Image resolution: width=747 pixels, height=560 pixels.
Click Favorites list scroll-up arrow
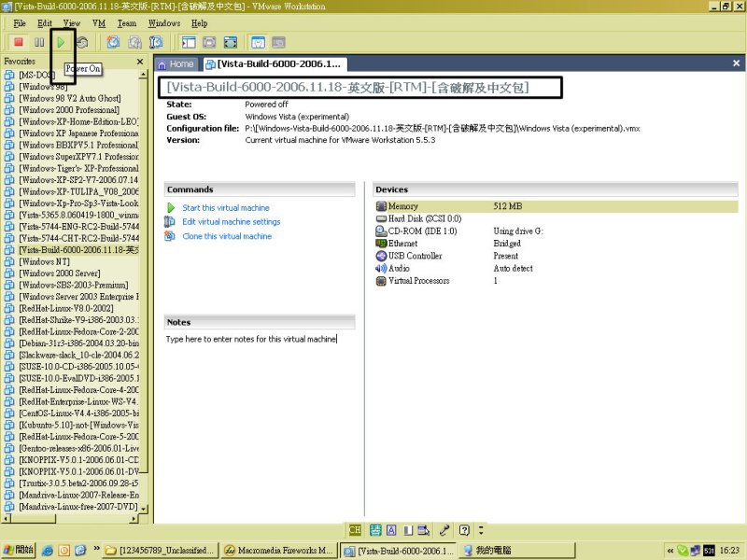click(144, 75)
